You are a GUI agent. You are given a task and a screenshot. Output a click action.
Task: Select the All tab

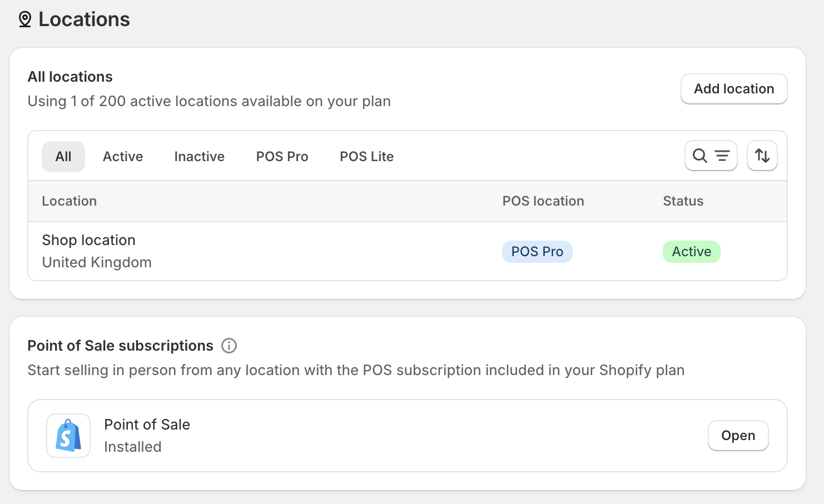pos(63,157)
